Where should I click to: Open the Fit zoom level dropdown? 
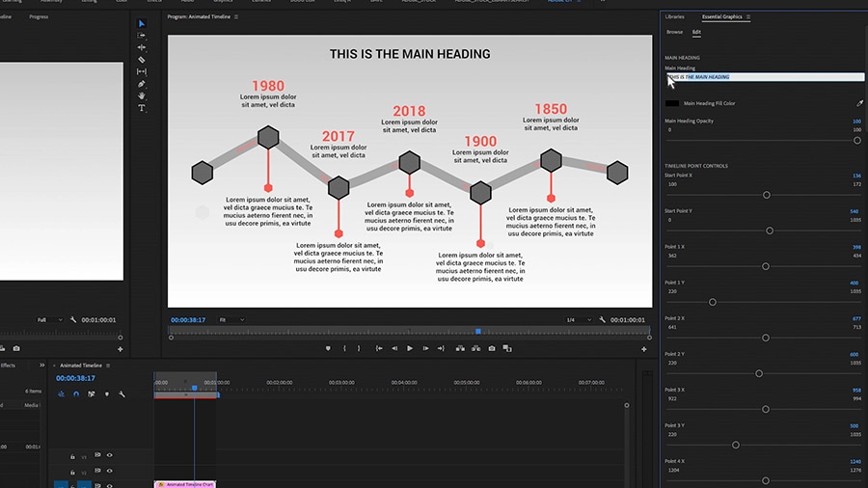[231, 320]
